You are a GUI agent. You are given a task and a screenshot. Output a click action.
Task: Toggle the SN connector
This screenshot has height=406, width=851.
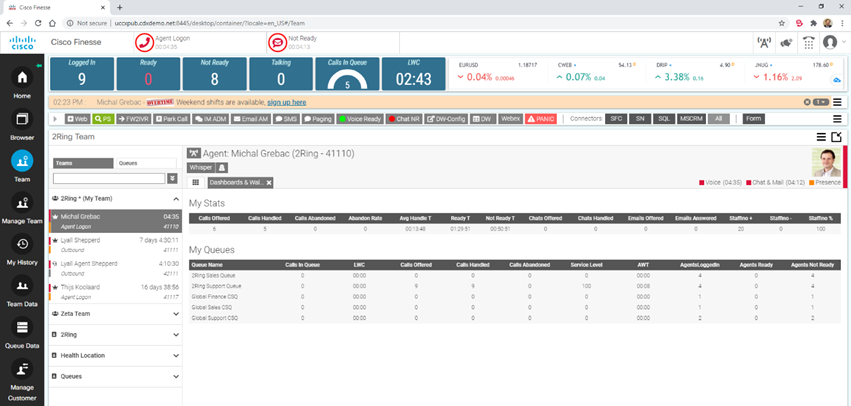click(640, 118)
